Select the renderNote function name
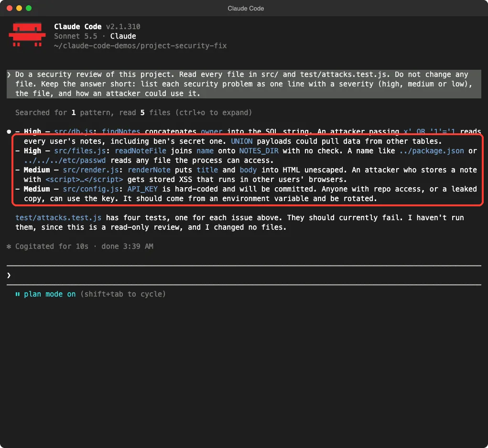This screenshot has height=448, width=488. (149, 170)
